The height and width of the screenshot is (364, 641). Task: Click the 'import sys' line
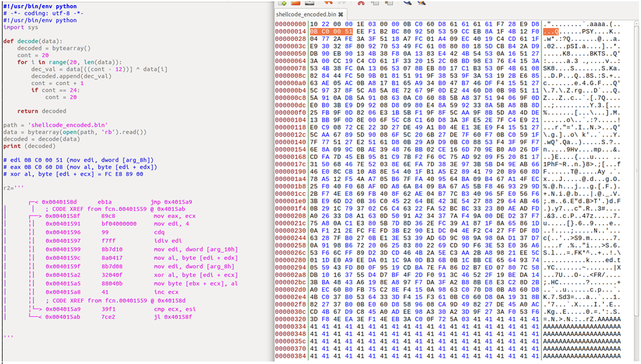(x=21, y=27)
